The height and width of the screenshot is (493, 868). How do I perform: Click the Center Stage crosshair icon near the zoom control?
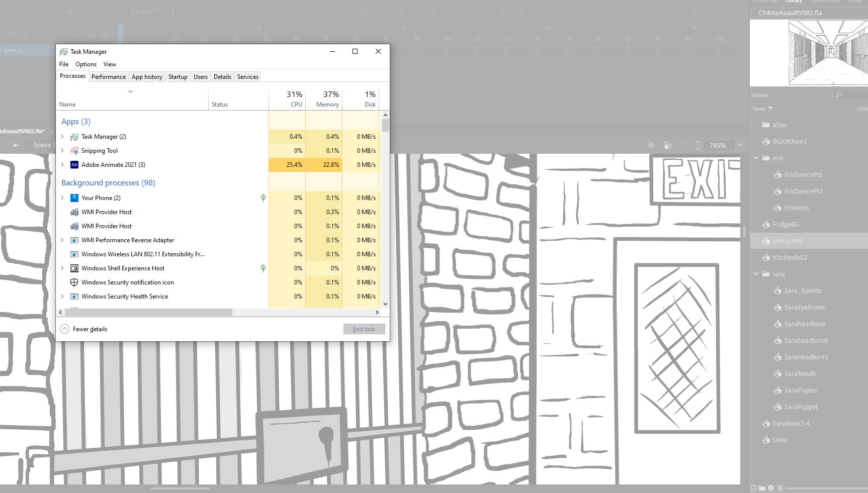[651, 145]
